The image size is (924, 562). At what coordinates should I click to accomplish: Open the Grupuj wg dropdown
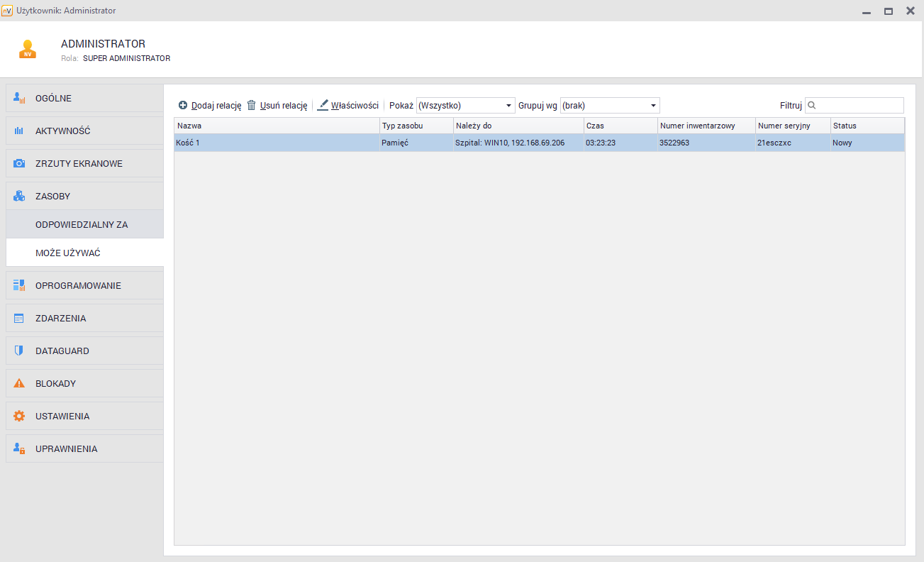pyautogui.click(x=609, y=106)
